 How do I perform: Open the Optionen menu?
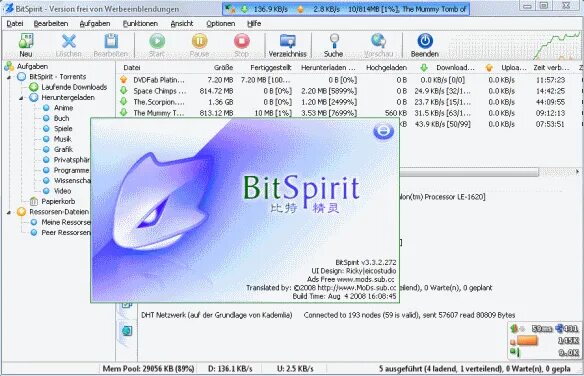tap(220, 24)
